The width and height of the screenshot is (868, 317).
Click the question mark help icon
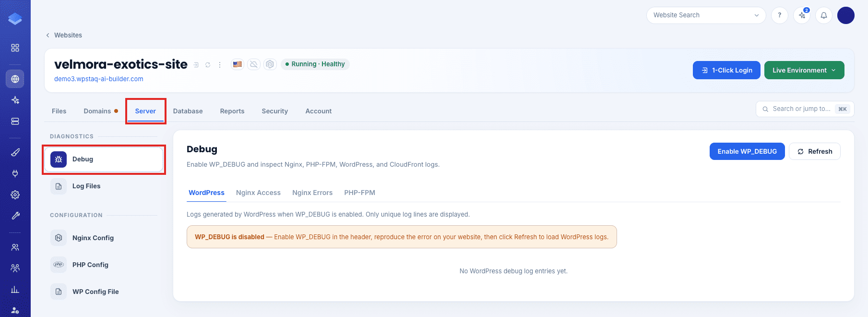[779, 15]
